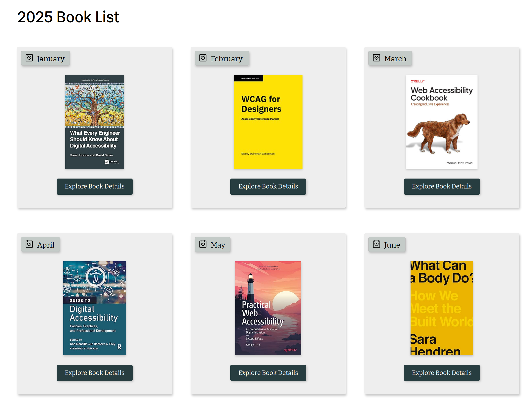Click the calendar icon beside April
532x408 pixels.
29,244
